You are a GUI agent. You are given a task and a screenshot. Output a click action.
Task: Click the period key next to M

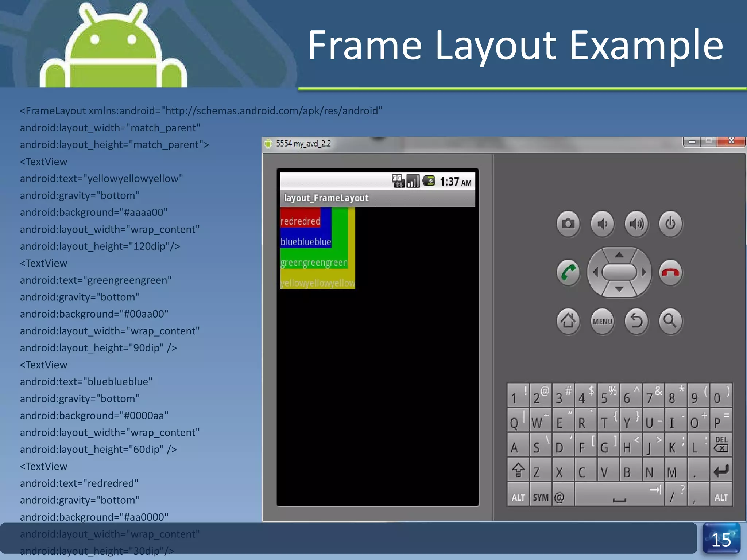pos(698,469)
